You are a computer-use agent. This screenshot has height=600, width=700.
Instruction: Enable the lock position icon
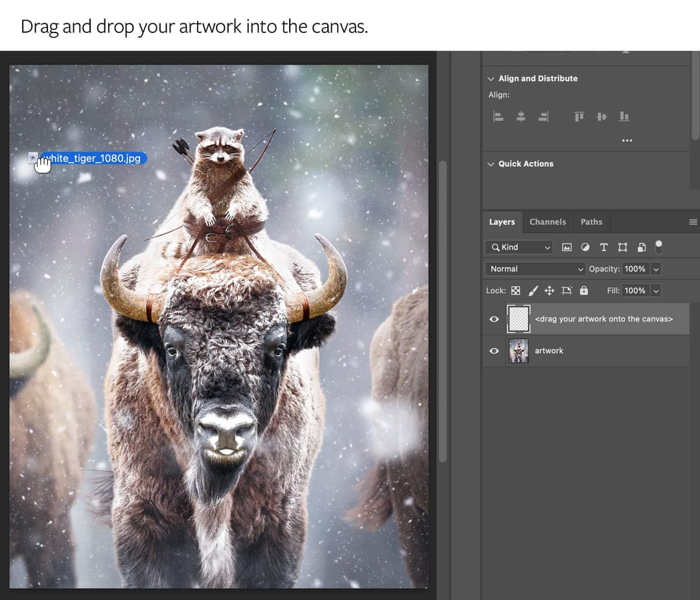tap(549, 290)
